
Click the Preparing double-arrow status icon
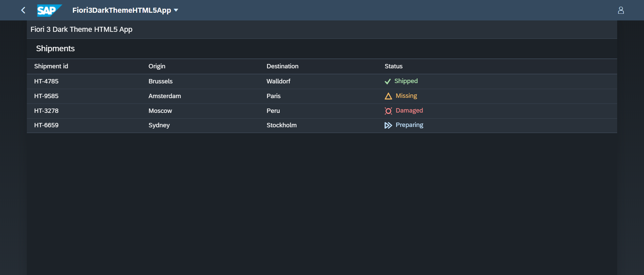[388, 126]
